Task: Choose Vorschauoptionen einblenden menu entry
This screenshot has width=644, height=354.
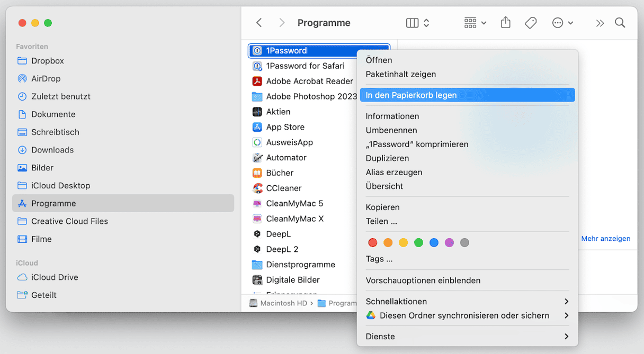Action: (467, 280)
